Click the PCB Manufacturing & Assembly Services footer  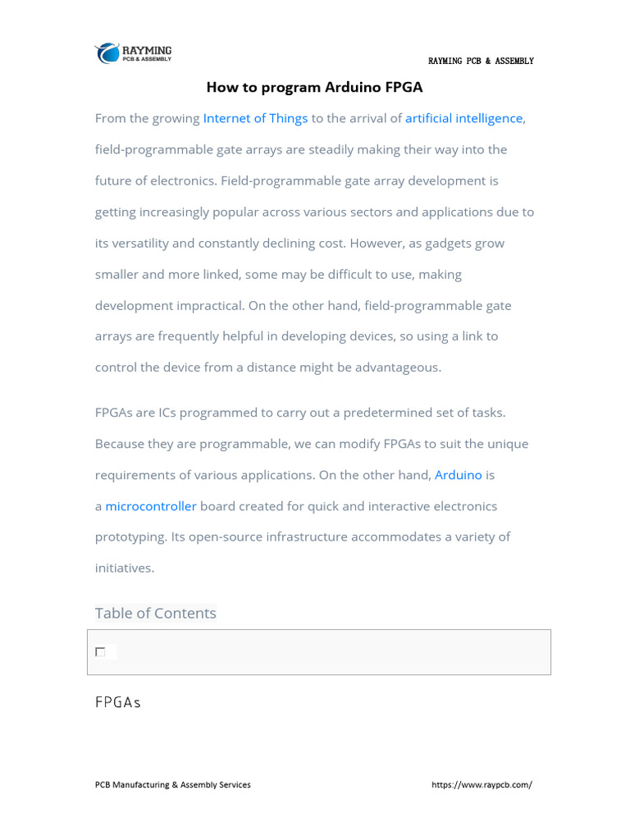click(x=173, y=785)
